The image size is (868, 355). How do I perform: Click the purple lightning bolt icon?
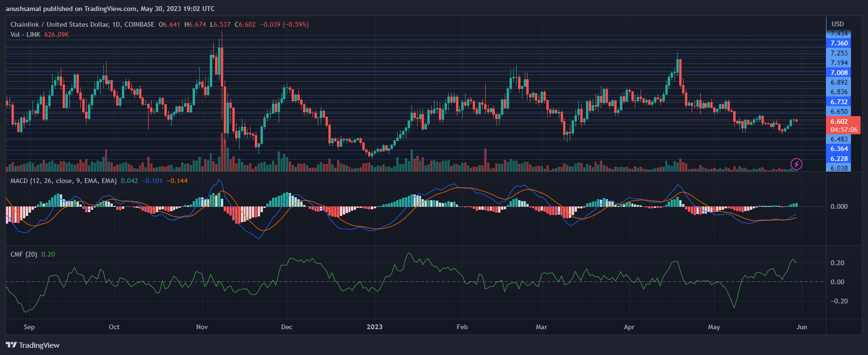796,164
